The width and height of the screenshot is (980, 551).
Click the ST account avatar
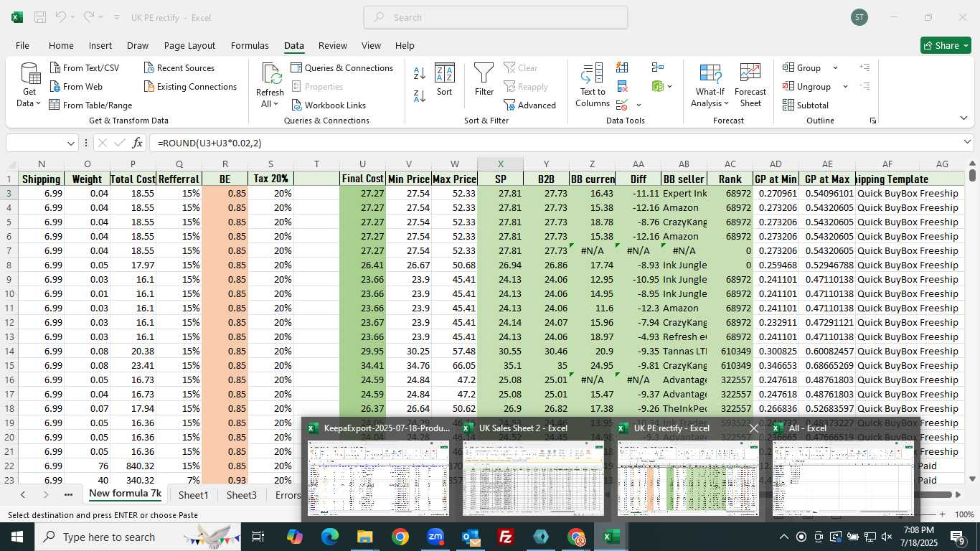859,17
